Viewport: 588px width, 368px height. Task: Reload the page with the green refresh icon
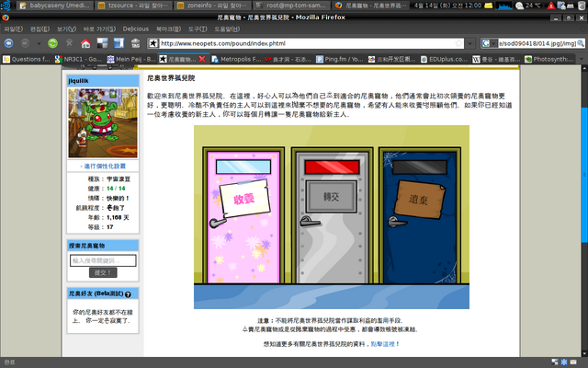[53, 43]
